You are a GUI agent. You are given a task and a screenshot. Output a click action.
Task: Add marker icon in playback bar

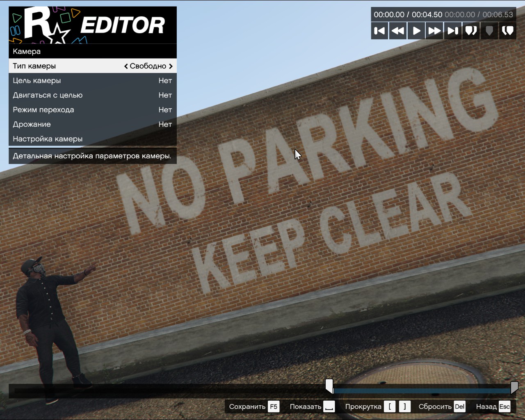489,31
